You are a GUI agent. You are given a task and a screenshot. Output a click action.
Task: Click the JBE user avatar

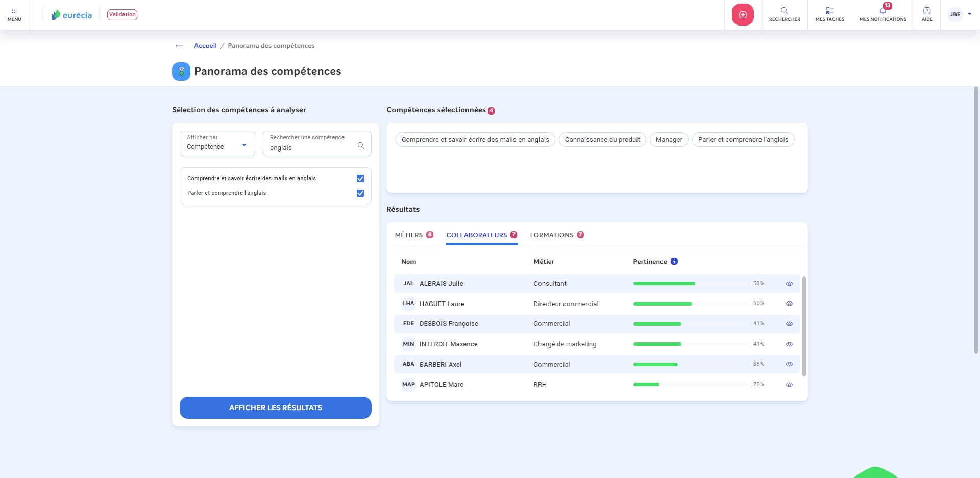[x=955, y=14]
